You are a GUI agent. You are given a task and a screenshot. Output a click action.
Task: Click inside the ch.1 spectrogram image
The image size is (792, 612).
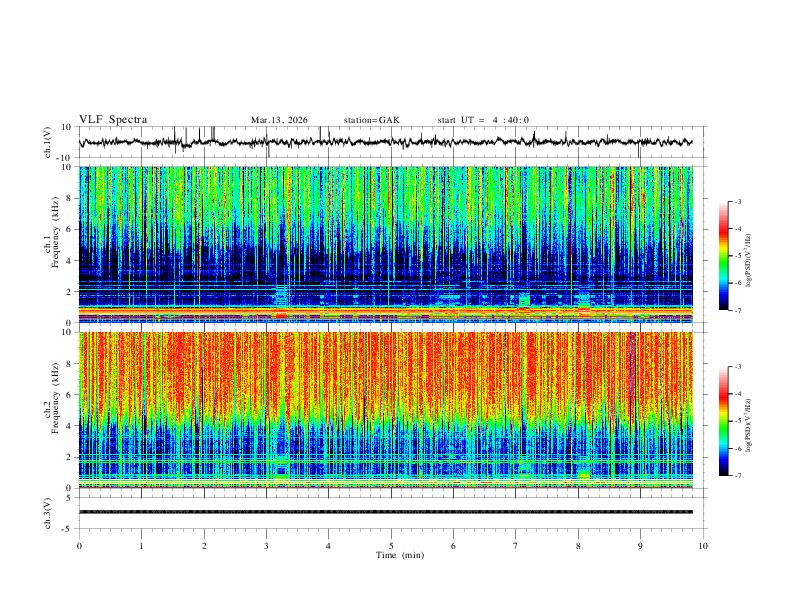(386, 244)
